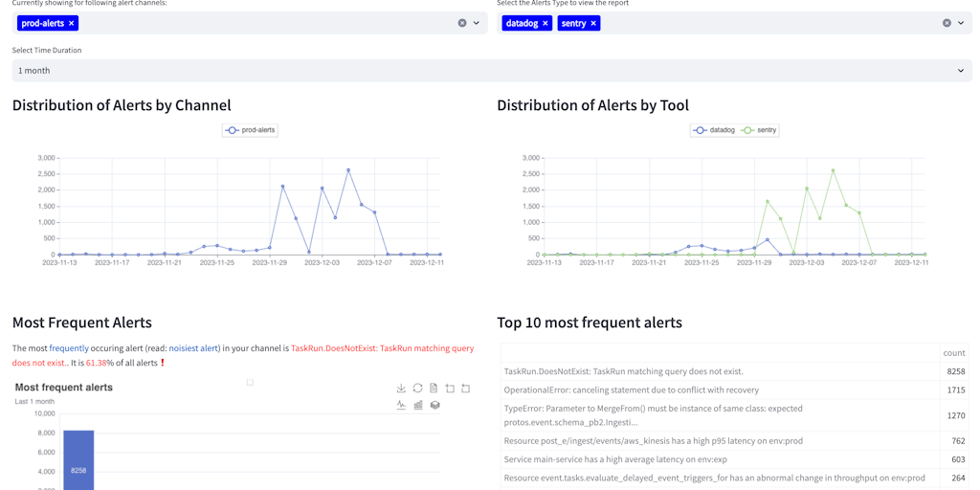Expand the alerts type dropdown
The height and width of the screenshot is (490, 980).
(961, 23)
